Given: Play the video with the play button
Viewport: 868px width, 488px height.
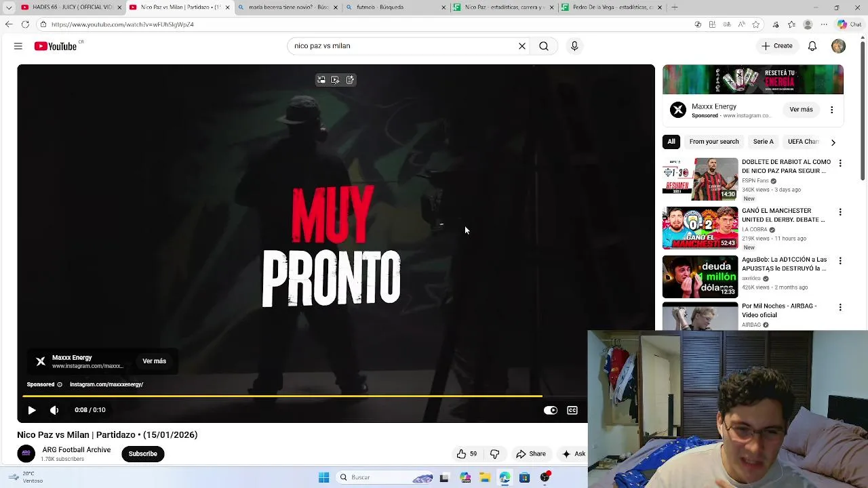Looking at the screenshot, I should 32,410.
